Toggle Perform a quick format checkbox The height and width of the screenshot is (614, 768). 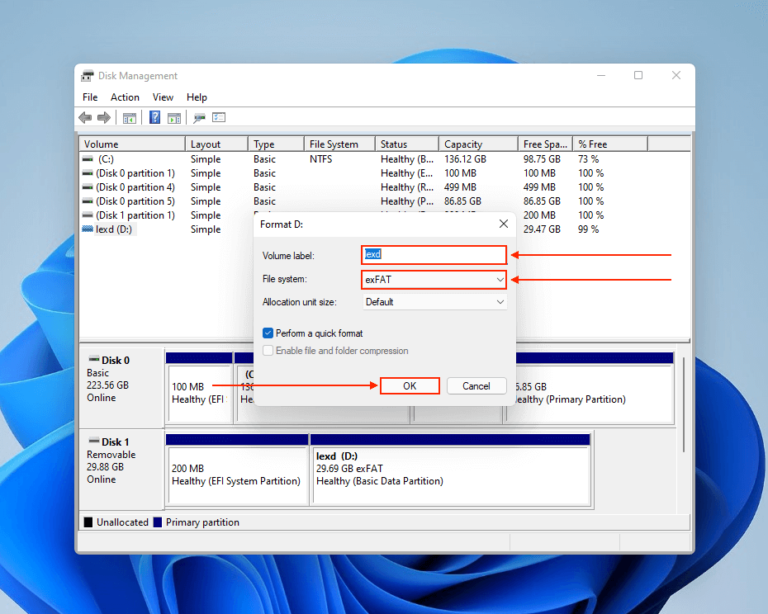(268, 333)
